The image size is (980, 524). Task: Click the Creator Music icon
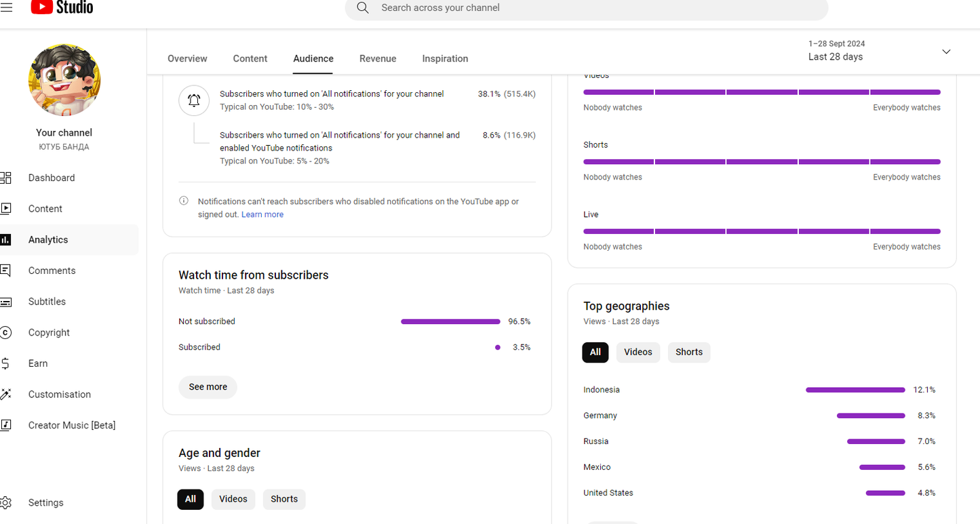coord(5,425)
